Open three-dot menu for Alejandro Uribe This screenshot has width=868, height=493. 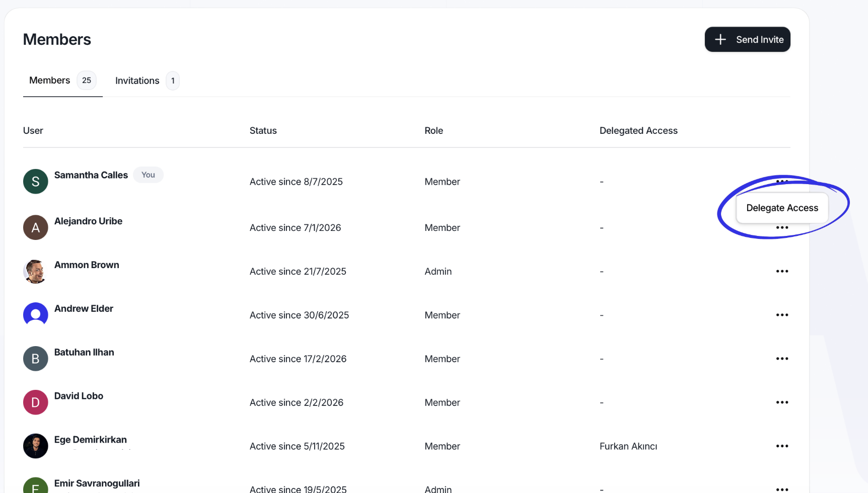(782, 228)
